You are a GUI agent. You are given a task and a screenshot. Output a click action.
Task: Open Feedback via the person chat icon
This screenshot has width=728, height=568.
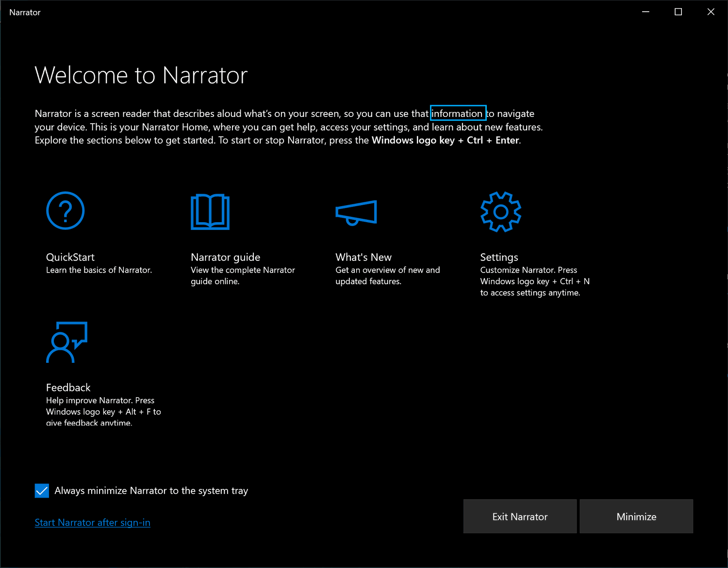67,342
